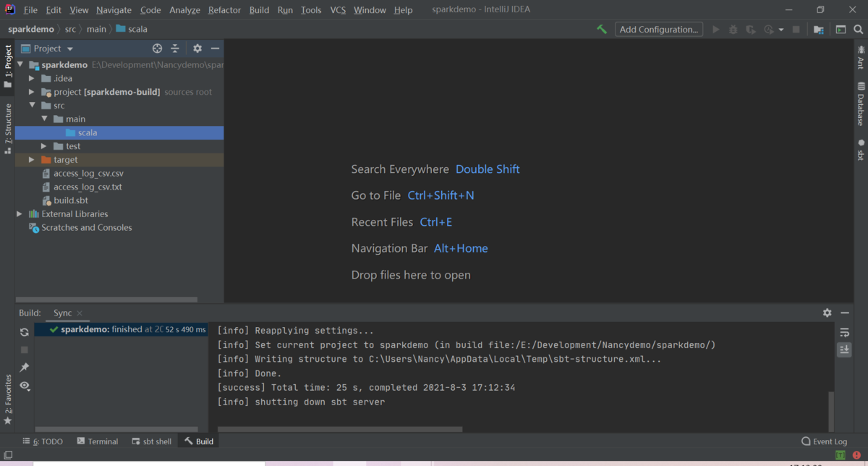Toggle the Ant tool window stripe

861,58
